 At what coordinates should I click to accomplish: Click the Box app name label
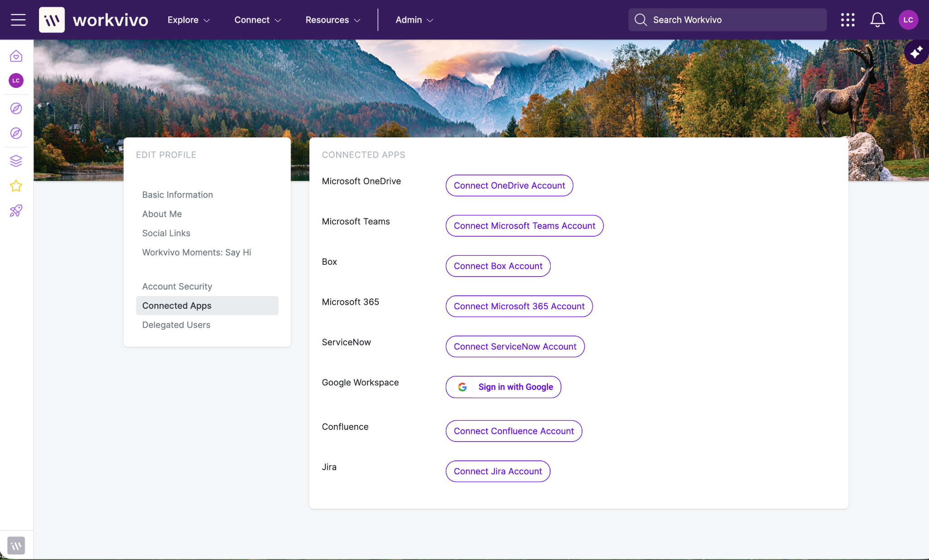[x=329, y=262]
